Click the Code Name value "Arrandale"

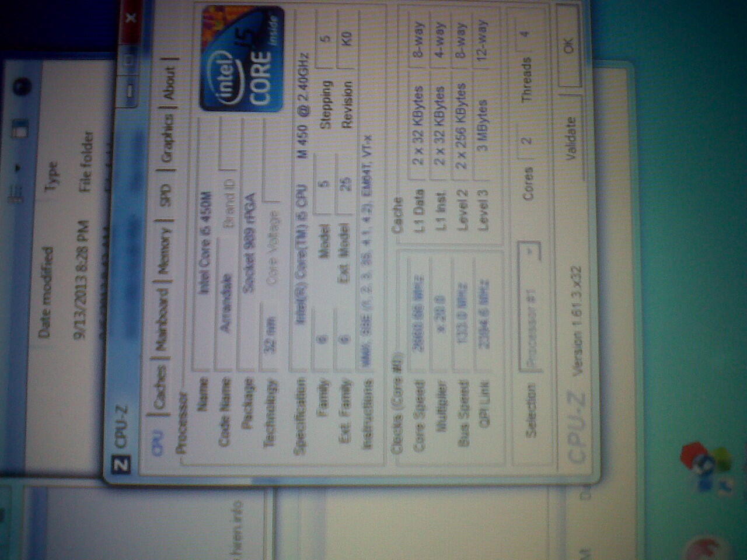(x=225, y=302)
